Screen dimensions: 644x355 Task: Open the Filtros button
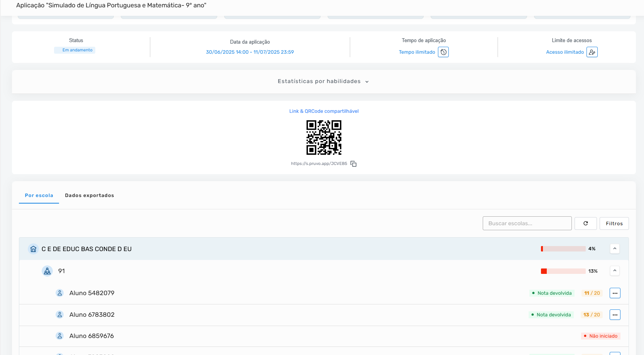click(614, 223)
